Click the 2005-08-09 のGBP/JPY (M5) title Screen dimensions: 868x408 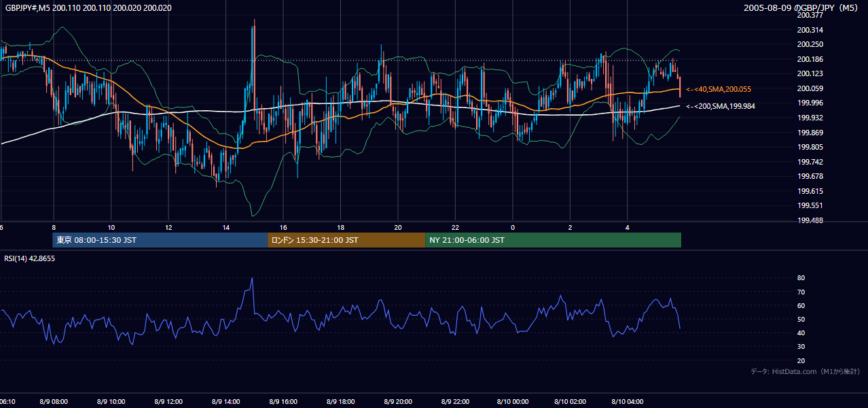pyautogui.click(x=802, y=8)
